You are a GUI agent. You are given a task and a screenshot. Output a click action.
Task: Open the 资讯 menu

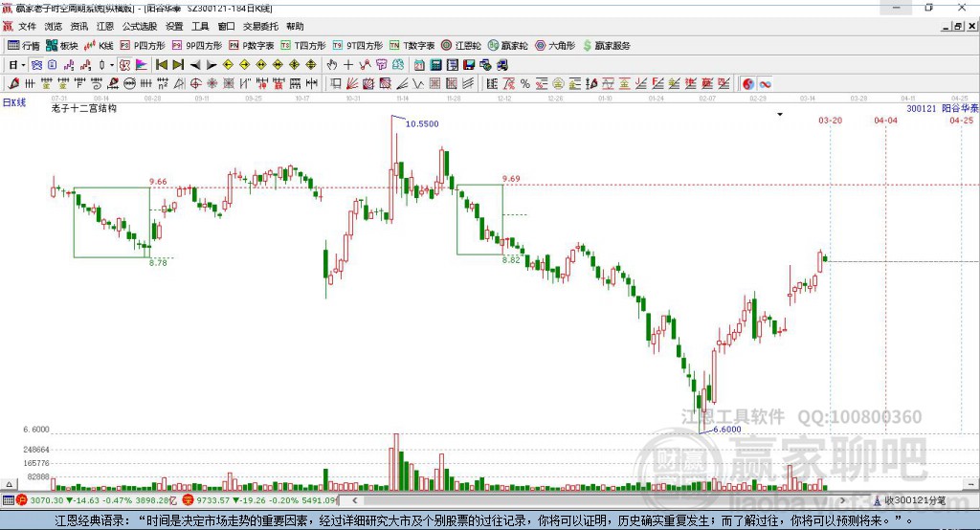78,26
